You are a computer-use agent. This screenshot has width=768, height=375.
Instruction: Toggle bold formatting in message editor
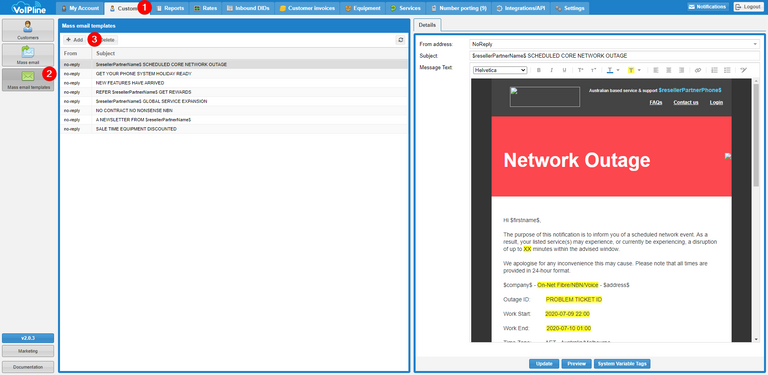point(539,70)
